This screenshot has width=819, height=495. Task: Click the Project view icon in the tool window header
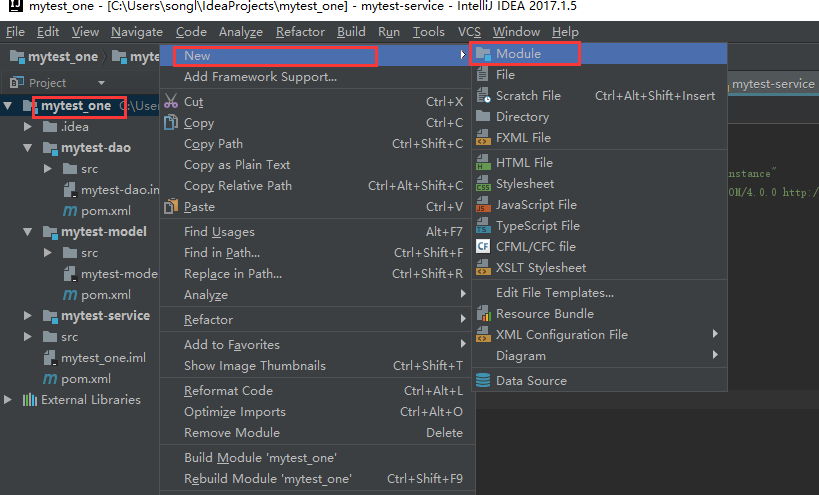tap(17, 82)
